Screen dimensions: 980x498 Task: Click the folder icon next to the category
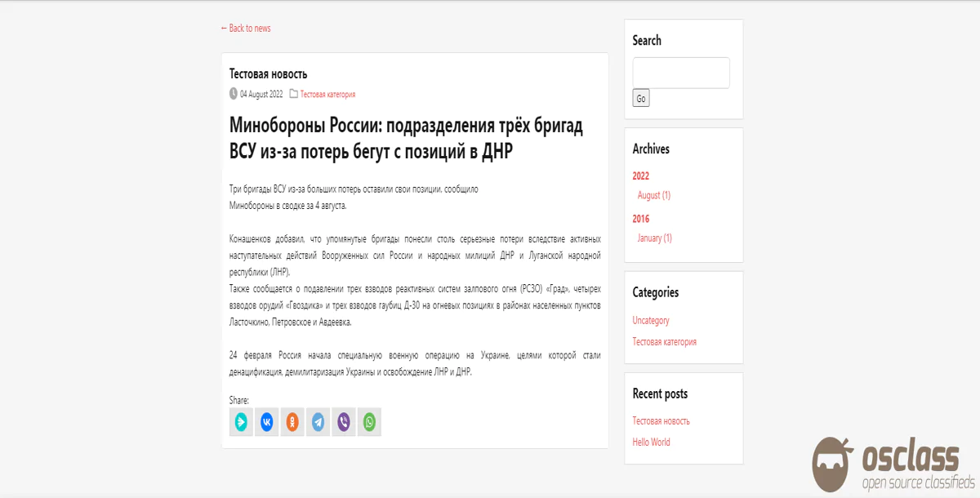(x=294, y=94)
